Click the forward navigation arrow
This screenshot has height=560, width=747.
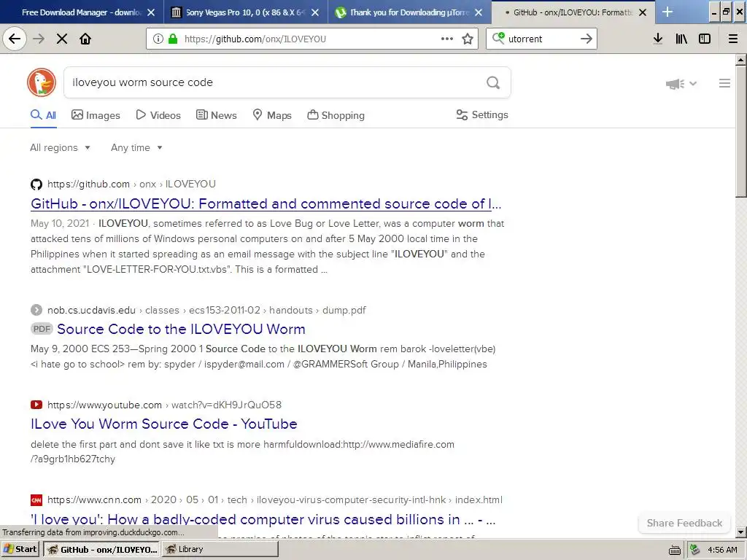(x=39, y=39)
